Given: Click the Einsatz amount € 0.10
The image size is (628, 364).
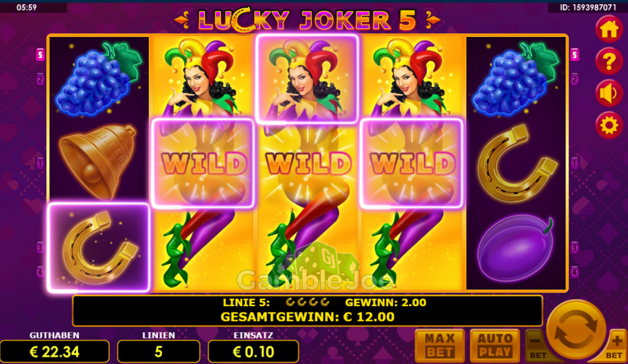Looking at the screenshot, I should [253, 352].
